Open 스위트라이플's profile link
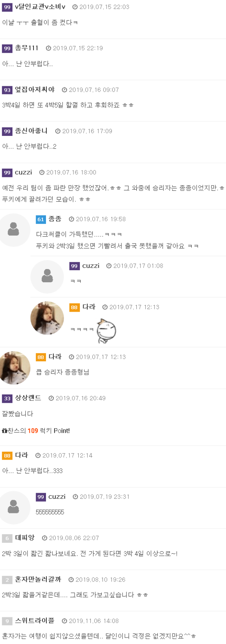The height and width of the screenshot is (644, 226). pyautogui.click(x=35, y=621)
